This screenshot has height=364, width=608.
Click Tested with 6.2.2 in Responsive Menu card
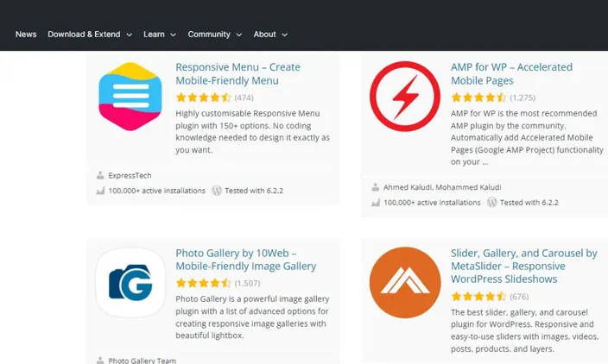254,191
